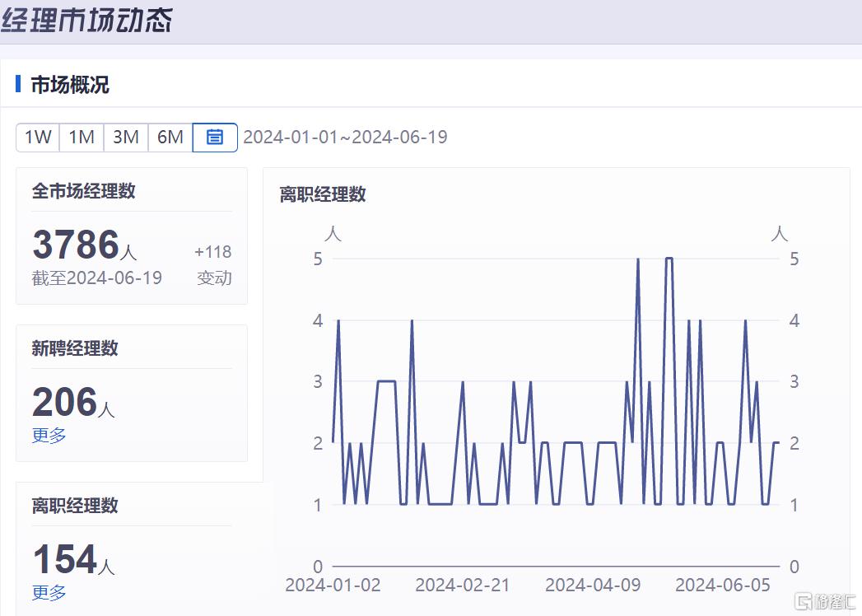Select the 1W time range tab

(x=38, y=137)
